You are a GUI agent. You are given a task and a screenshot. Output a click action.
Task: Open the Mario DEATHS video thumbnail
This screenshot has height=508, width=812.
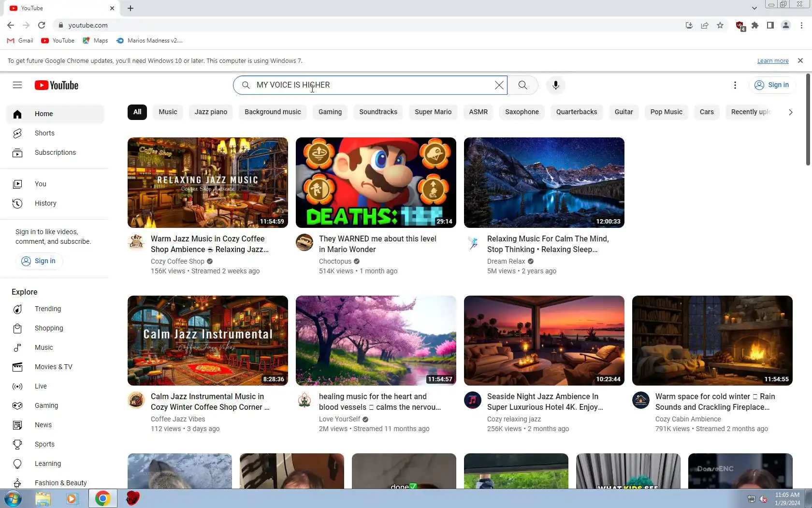(376, 183)
